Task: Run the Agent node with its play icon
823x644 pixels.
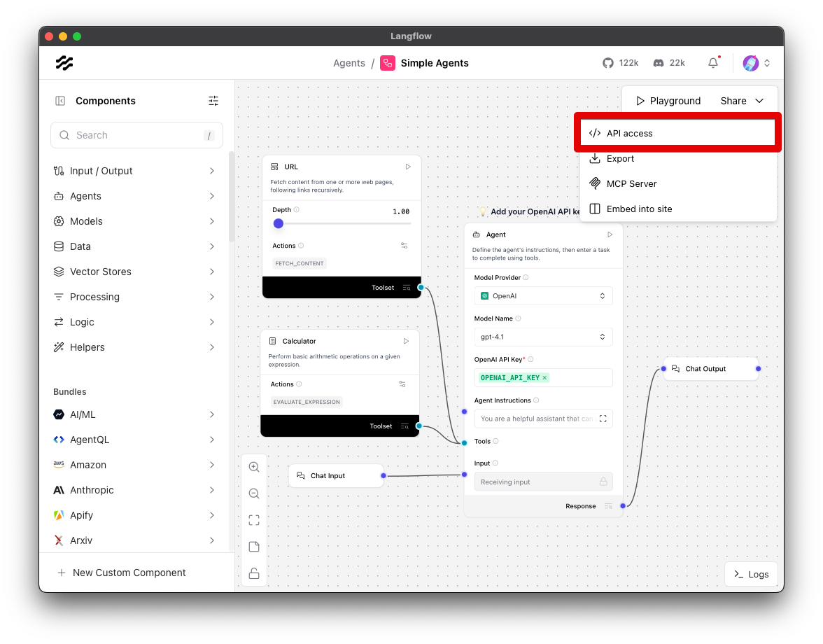Action: click(x=609, y=234)
